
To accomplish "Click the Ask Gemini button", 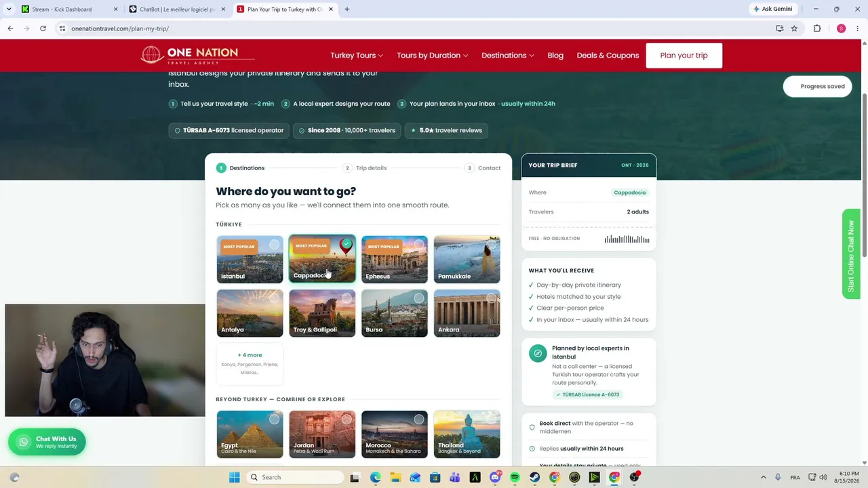I will 772,9.
